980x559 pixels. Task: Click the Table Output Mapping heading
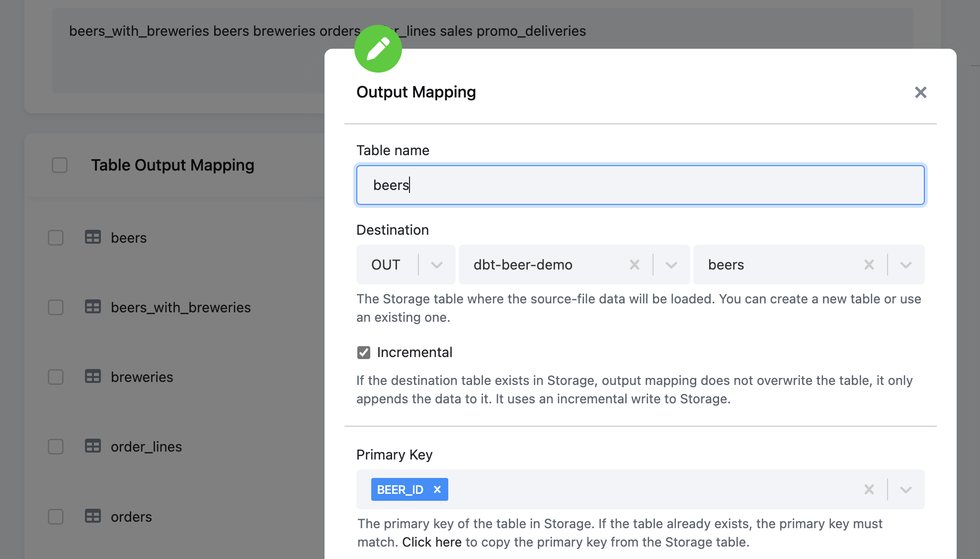[172, 165]
